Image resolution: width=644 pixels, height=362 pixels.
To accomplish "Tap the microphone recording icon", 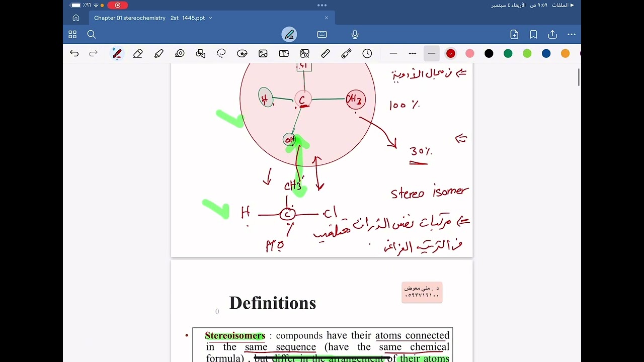I will point(355,34).
